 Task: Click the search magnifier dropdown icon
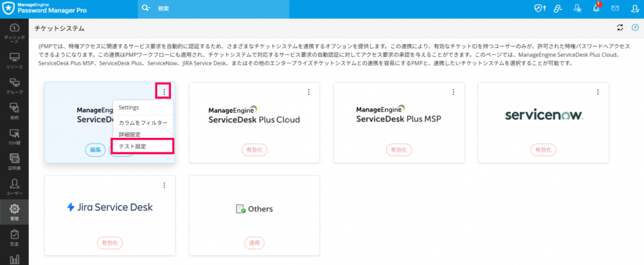point(146,8)
